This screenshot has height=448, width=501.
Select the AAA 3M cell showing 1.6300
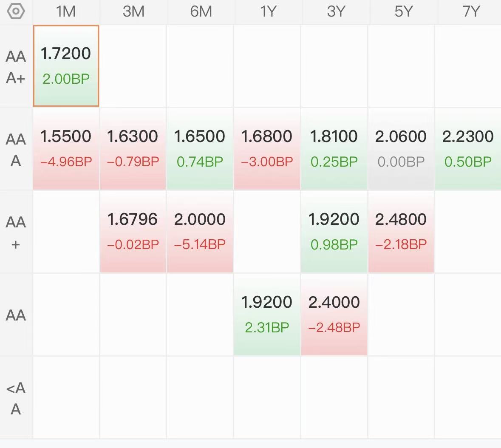point(133,149)
